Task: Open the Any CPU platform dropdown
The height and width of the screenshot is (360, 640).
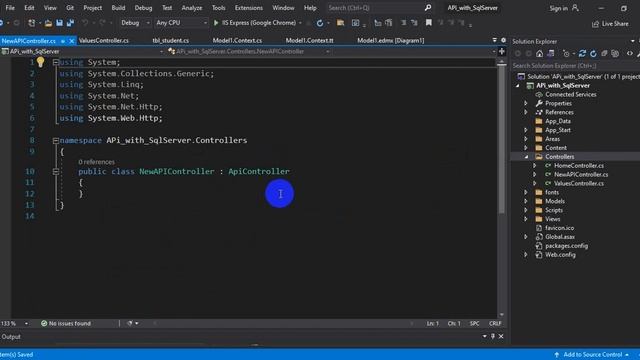Action: coord(181,23)
